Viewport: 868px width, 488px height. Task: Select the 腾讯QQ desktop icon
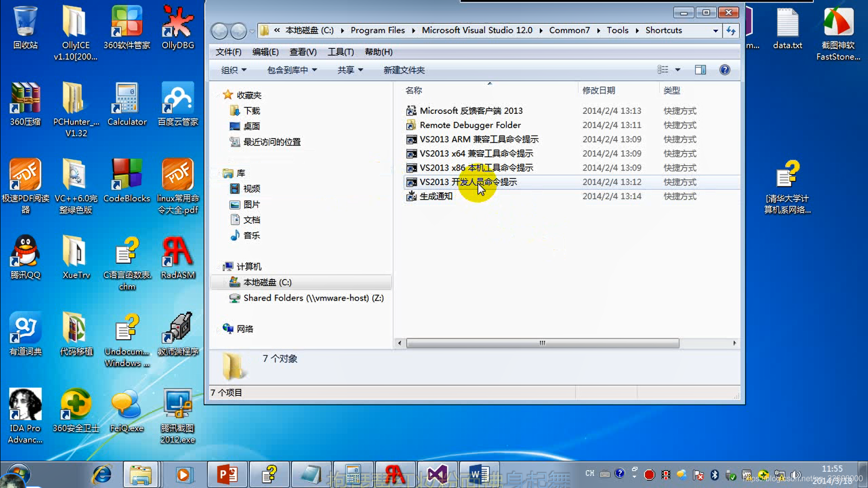[x=25, y=257]
